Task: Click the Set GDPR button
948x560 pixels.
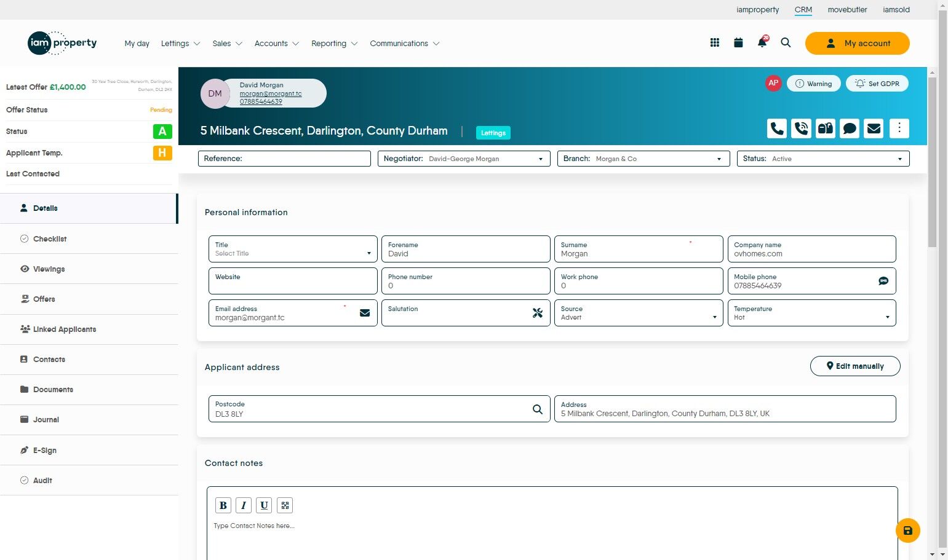Action: click(877, 84)
